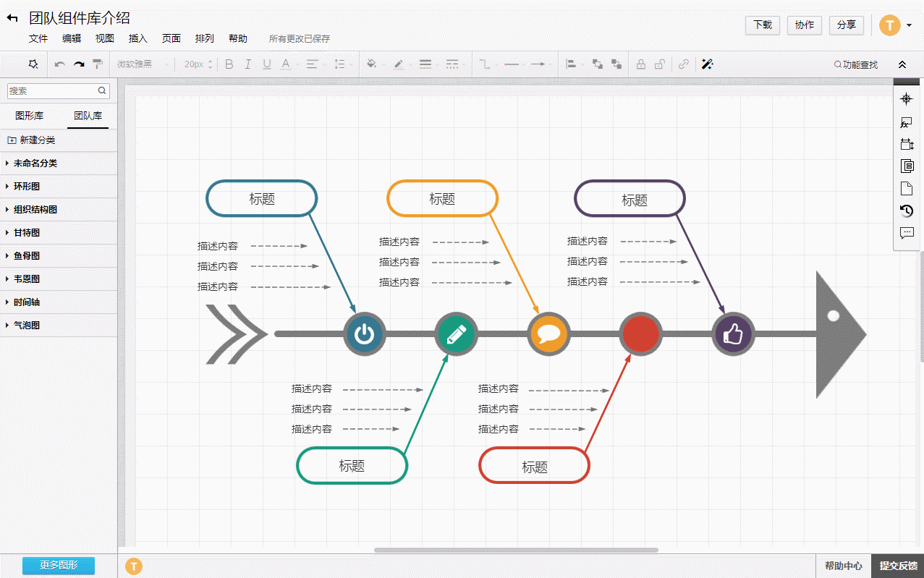Open the font color picker
This screenshot has height=578, width=924.
pos(286,64)
